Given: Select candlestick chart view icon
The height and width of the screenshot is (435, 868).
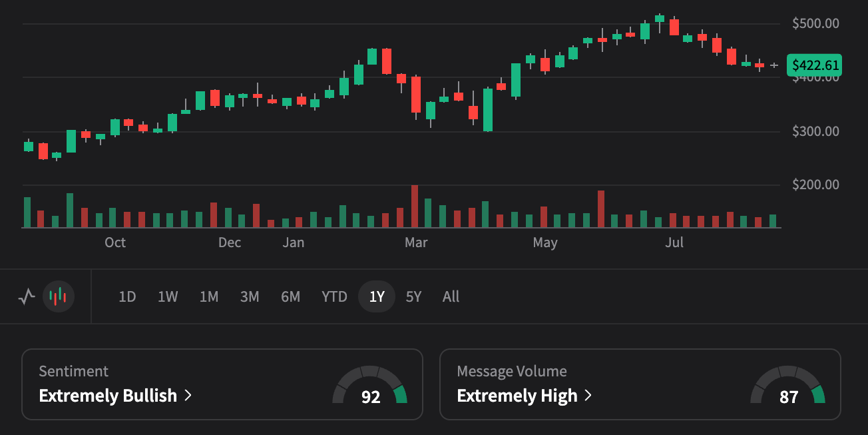Looking at the screenshot, I should pyautogui.click(x=59, y=296).
